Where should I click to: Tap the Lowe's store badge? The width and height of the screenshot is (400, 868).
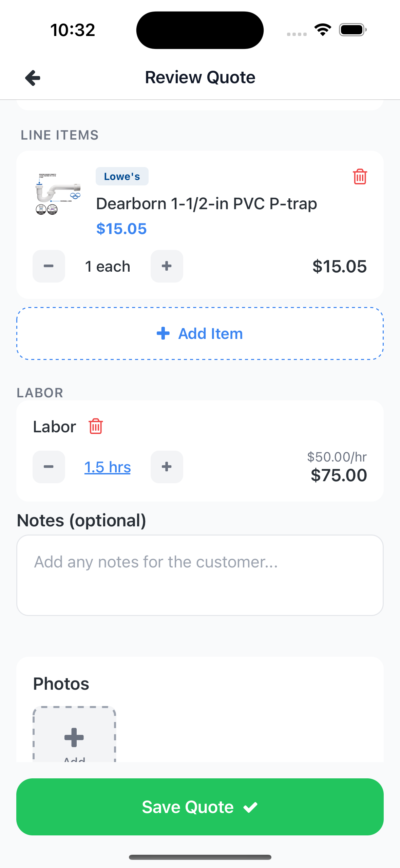point(122,176)
